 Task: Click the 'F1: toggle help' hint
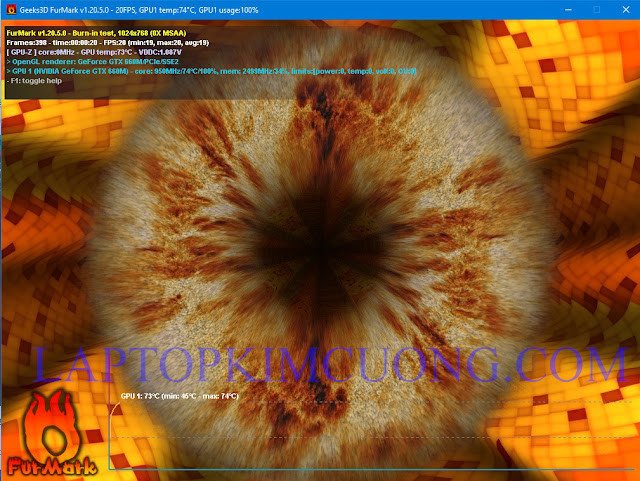tap(34, 81)
